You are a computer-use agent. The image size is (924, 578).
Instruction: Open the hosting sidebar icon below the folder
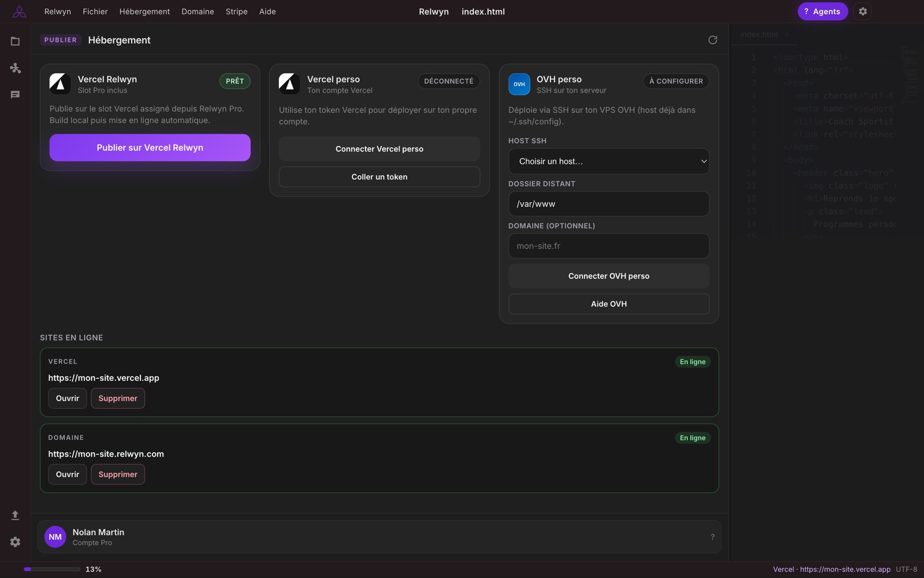point(15,68)
